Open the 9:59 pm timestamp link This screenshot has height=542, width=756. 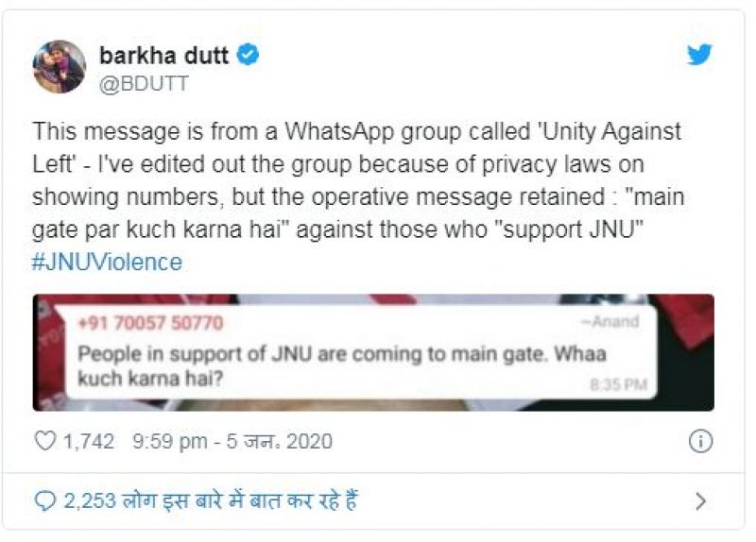coord(170,441)
